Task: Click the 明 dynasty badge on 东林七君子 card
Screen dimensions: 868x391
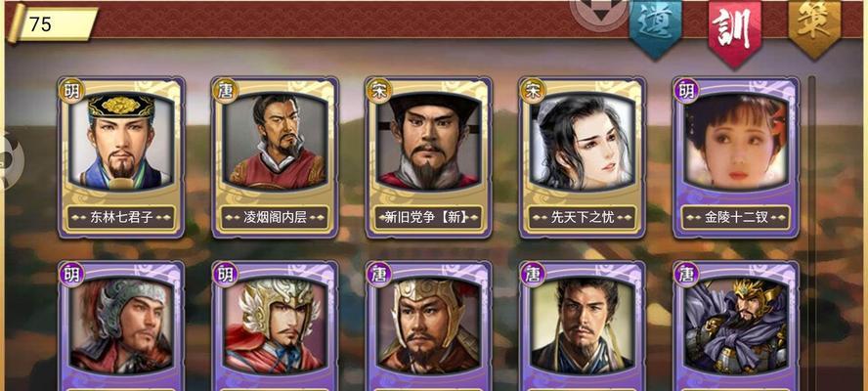Action: [x=71, y=90]
